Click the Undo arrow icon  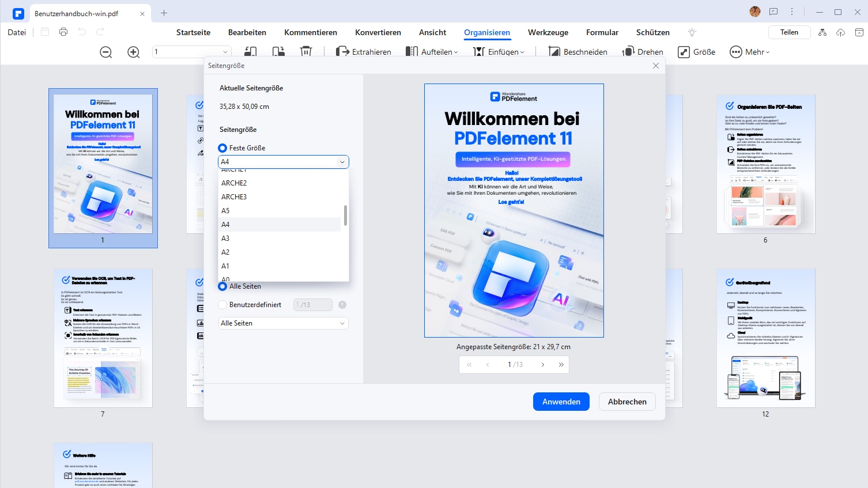[82, 32]
